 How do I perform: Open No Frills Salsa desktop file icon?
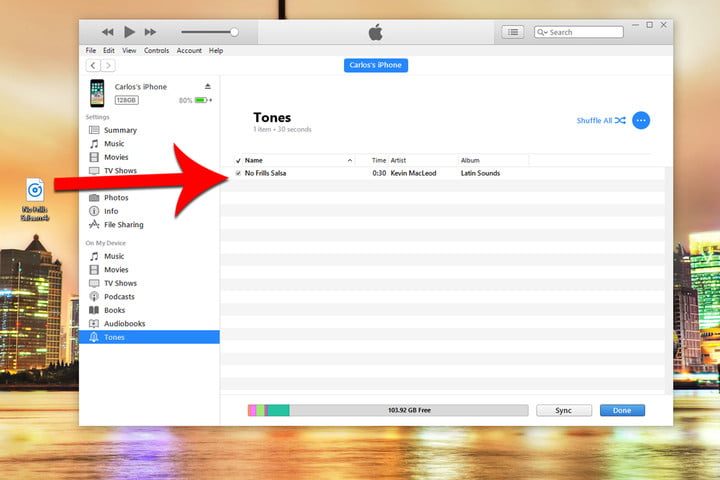(35, 190)
